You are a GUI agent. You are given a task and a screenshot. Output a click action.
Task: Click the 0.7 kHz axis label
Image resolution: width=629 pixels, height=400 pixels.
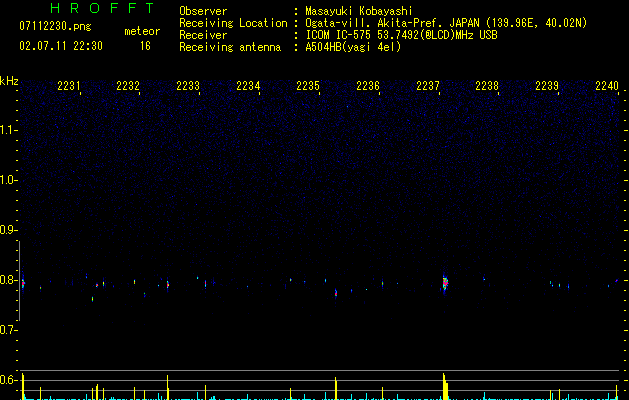coord(8,330)
